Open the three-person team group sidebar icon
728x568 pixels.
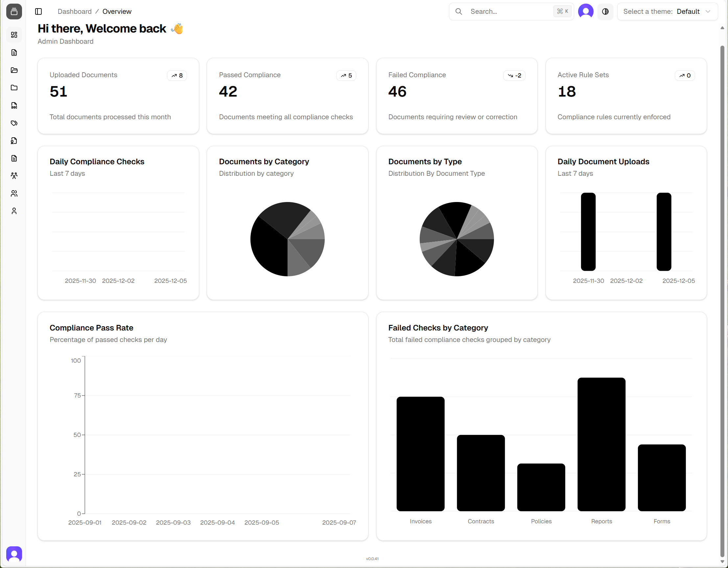(14, 175)
